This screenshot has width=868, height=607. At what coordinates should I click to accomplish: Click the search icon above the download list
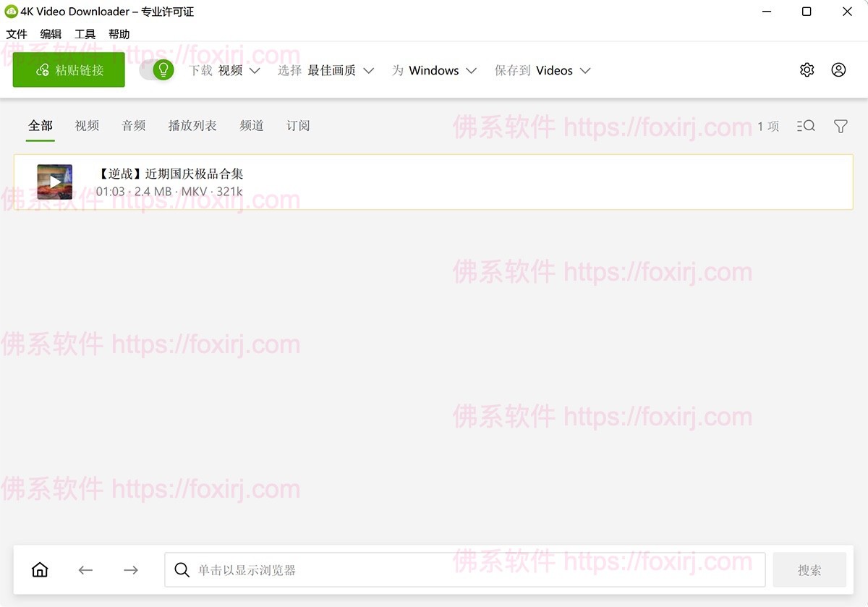pyautogui.click(x=805, y=126)
